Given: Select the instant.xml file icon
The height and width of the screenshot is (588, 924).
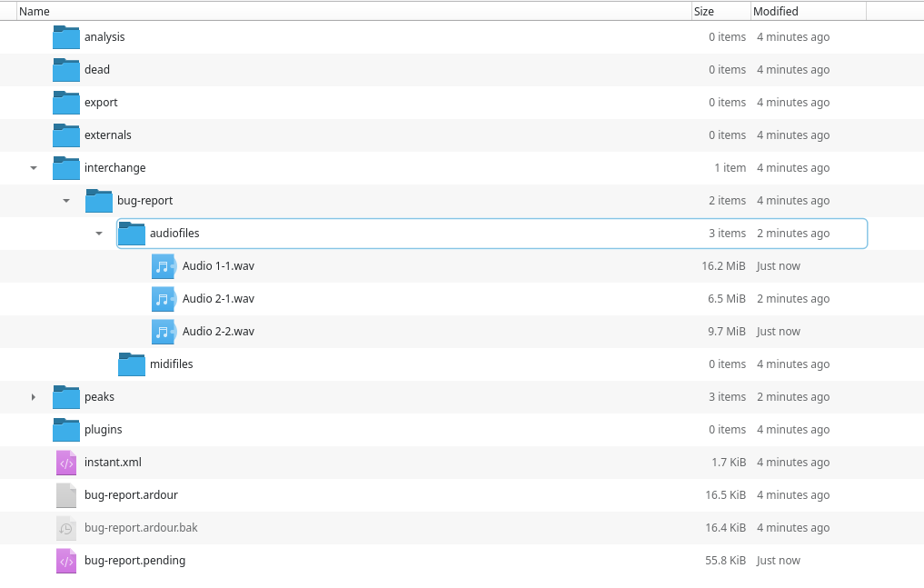Looking at the screenshot, I should (x=66, y=463).
